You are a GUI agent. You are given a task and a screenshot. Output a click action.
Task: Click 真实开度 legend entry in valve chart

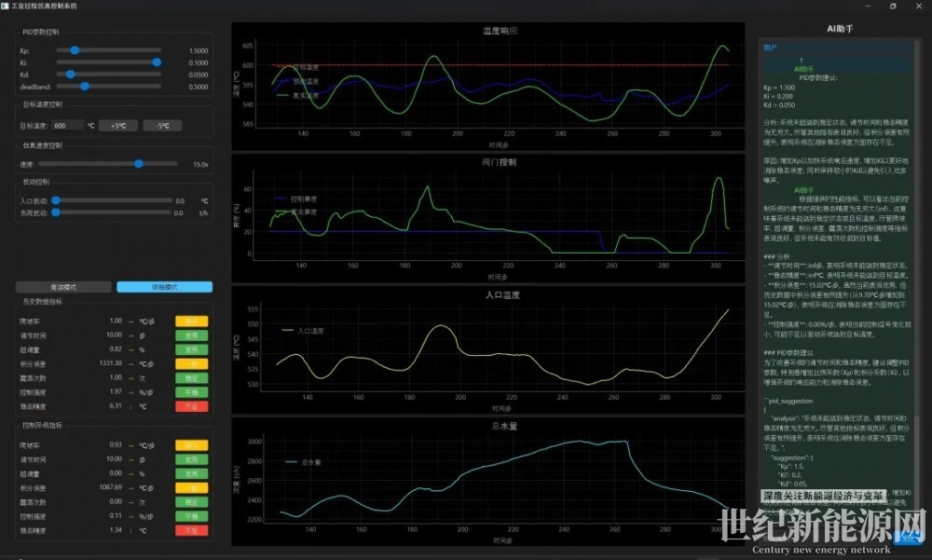coord(296,212)
